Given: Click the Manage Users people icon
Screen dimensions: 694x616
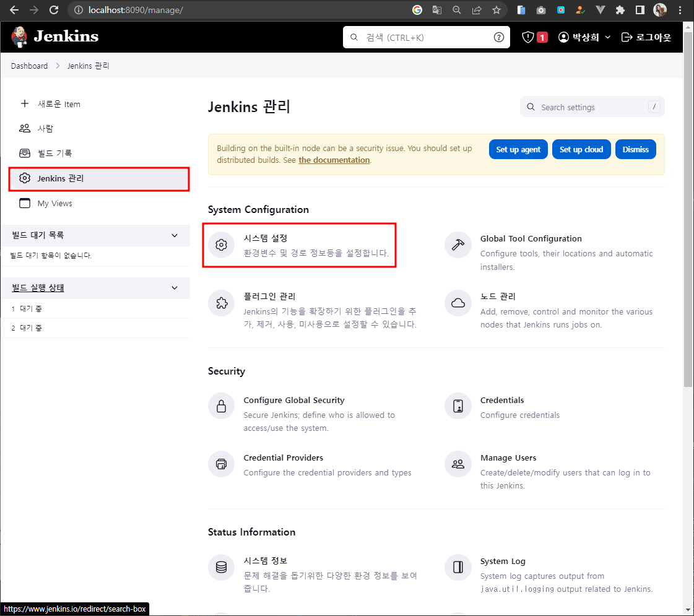Looking at the screenshot, I should [x=458, y=464].
